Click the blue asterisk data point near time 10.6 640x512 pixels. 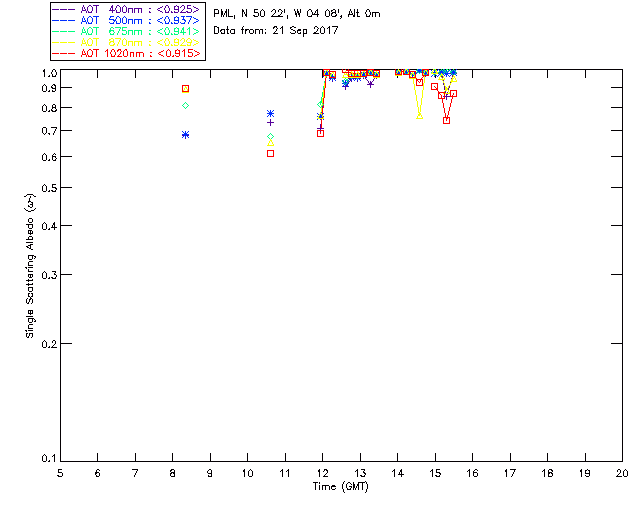(x=270, y=114)
